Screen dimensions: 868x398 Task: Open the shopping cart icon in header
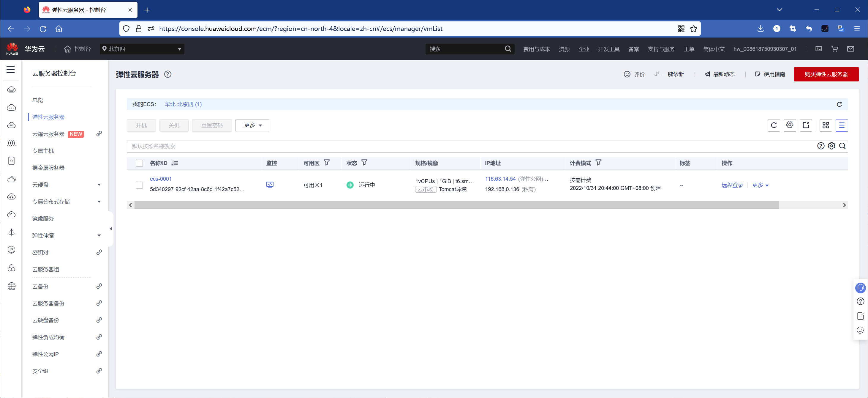click(834, 49)
